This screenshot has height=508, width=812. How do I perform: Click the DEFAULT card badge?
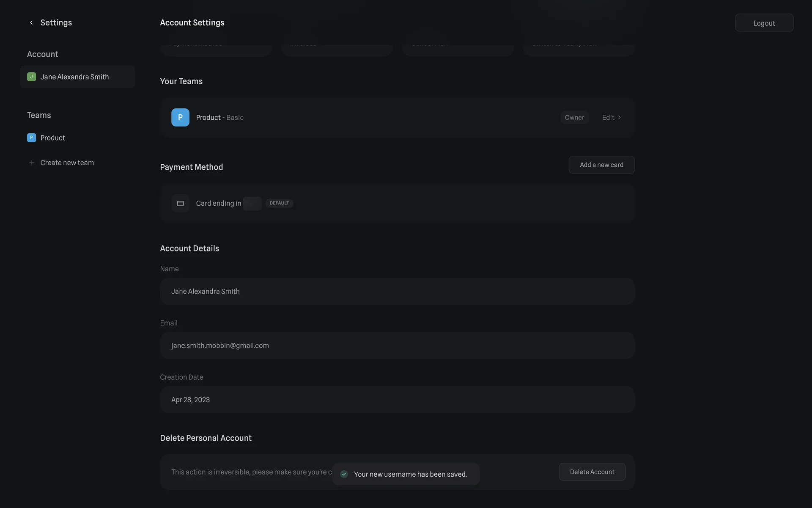click(x=279, y=203)
